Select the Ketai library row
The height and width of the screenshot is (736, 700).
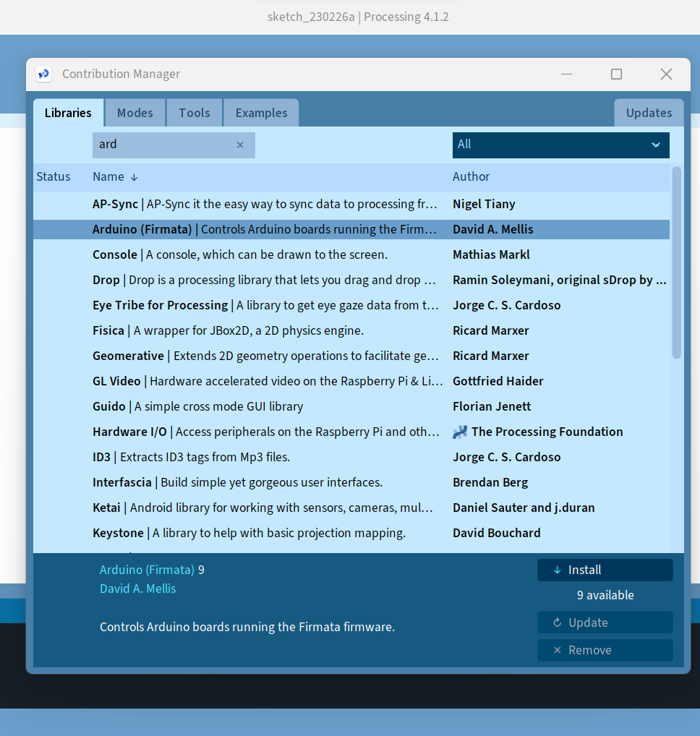[351, 508]
